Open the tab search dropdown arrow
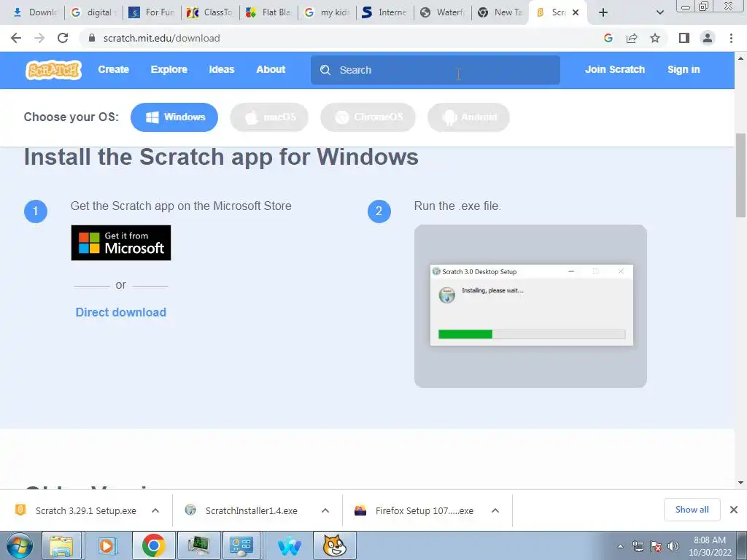747x560 pixels. click(x=659, y=12)
